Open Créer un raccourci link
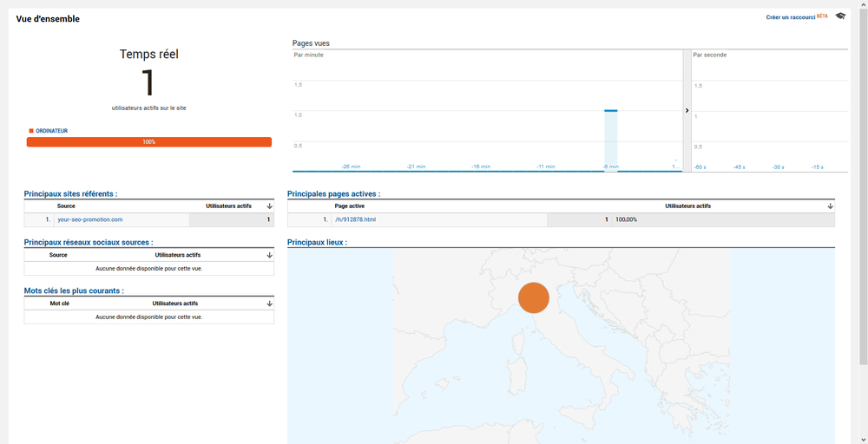The height and width of the screenshot is (444, 868). pyautogui.click(x=790, y=17)
